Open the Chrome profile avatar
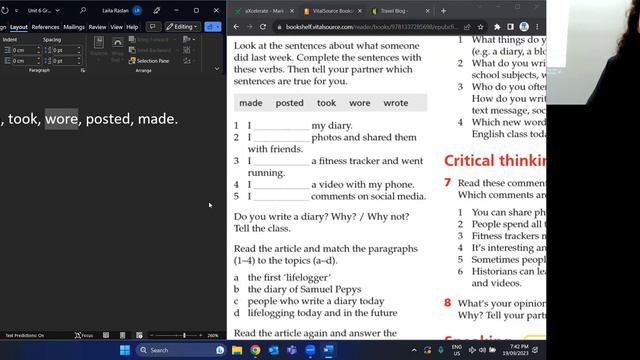Viewport: 640px width, 360px height. [524, 27]
